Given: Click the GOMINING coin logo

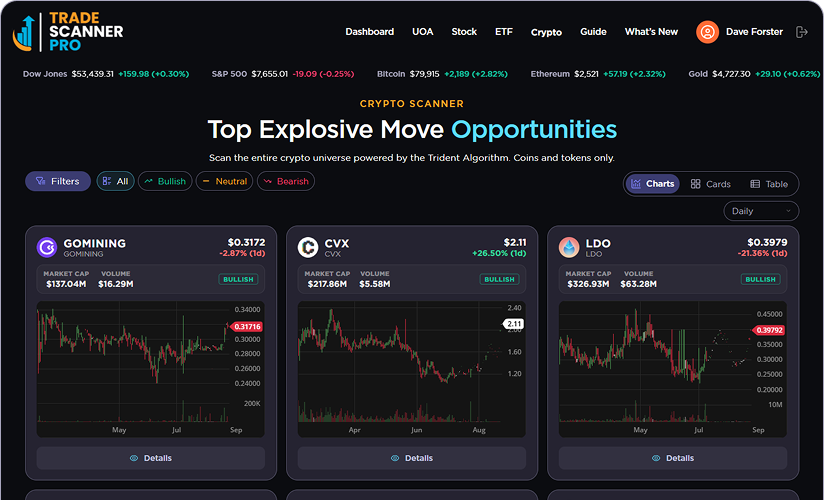Looking at the screenshot, I should coord(47,247).
